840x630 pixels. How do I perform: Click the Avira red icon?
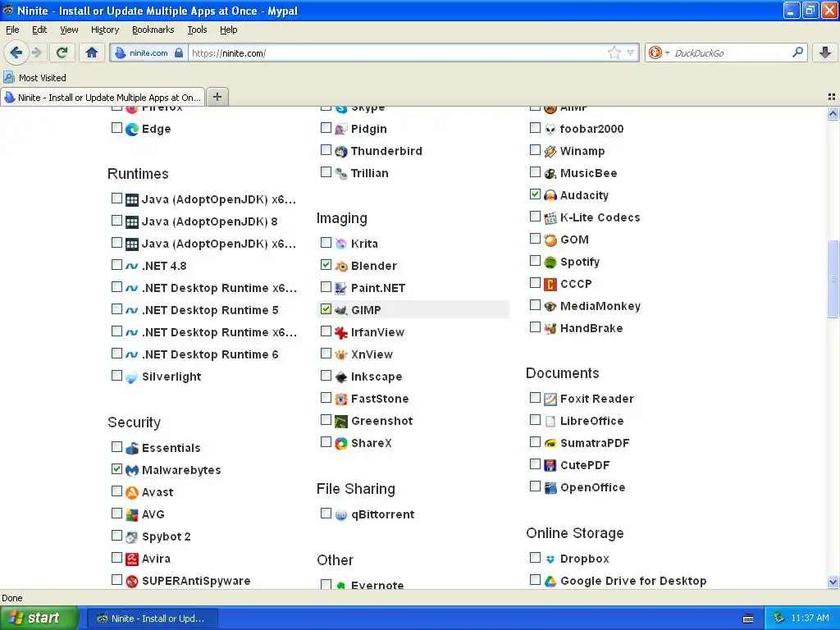coord(132,559)
